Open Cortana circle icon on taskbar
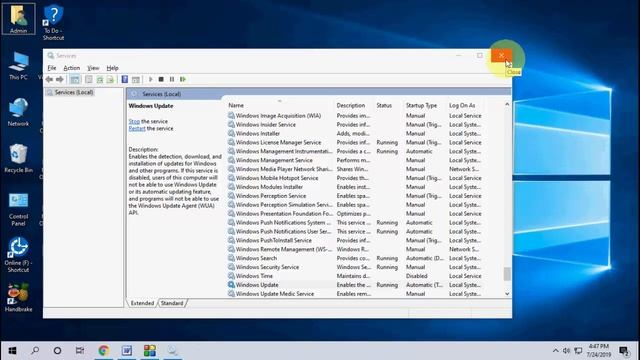Screen dimensions: 640x360 click(57, 351)
